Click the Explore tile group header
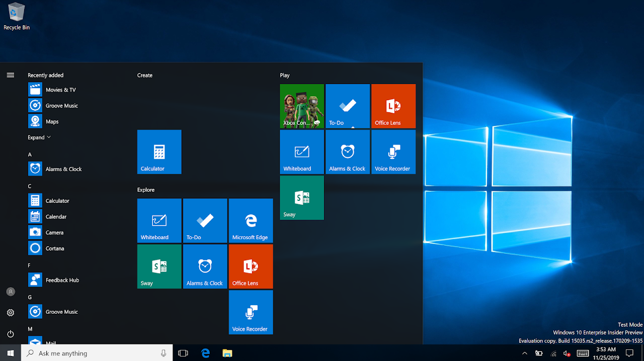The width and height of the screenshot is (644, 361). tap(146, 190)
